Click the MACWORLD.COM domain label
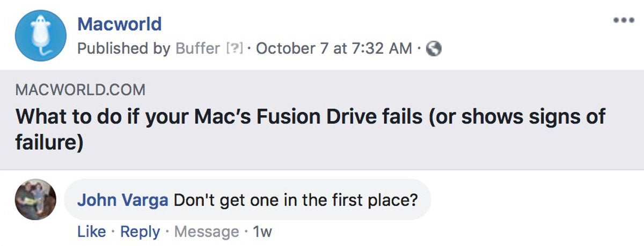 click(x=80, y=90)
